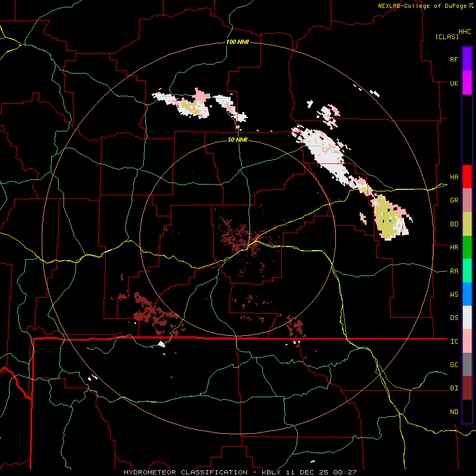Click the blue wet snow pixel in eastern echo
Screen dimensions: 476x476
click(390, 221)
